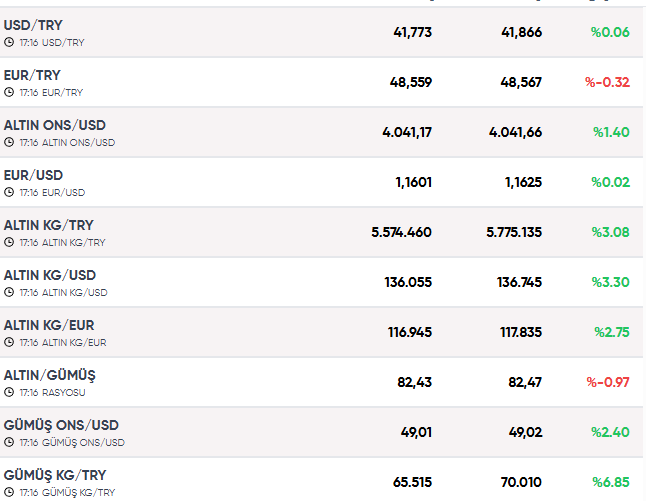
Task: Click the clock icon under GÜMÜŞ ONS/USD
Action: [9, 442]
